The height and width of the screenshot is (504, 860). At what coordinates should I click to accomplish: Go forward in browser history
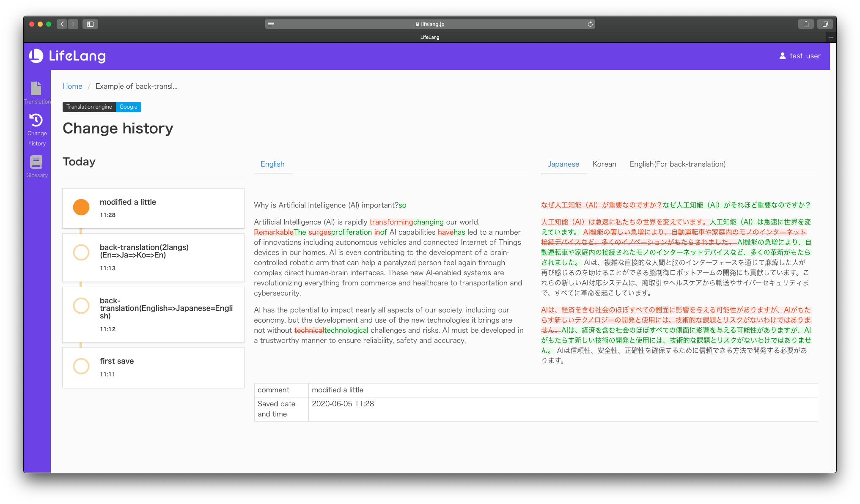coord(73,24)
